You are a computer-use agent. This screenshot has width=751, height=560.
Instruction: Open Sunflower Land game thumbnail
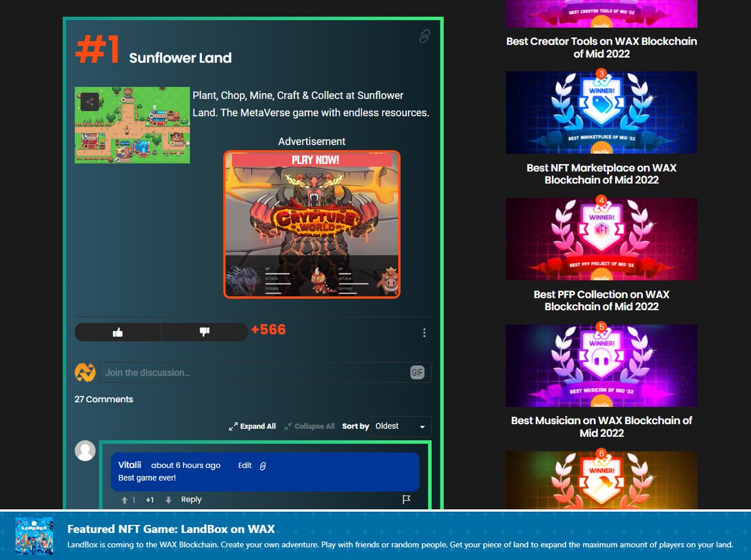tap(132, 125)
